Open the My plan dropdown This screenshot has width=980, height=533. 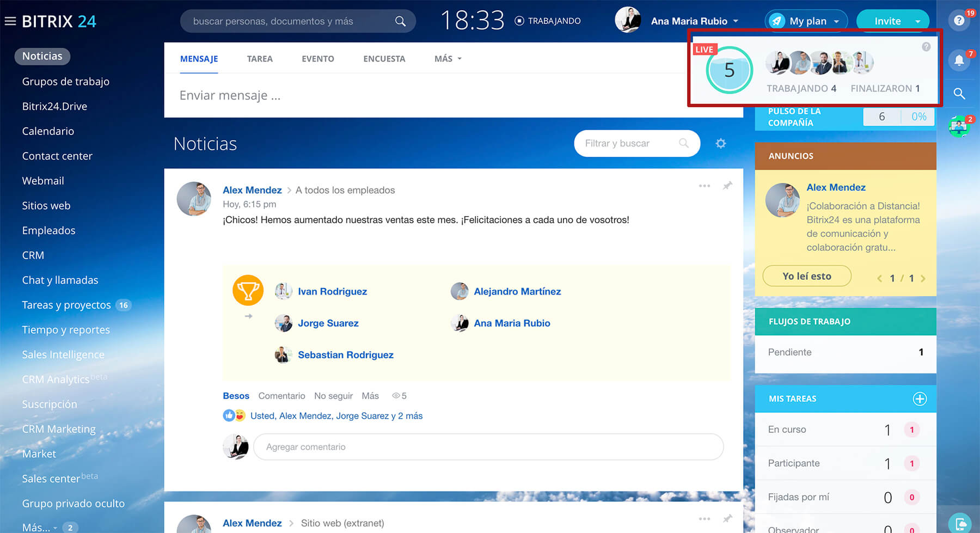coord(806,21)
